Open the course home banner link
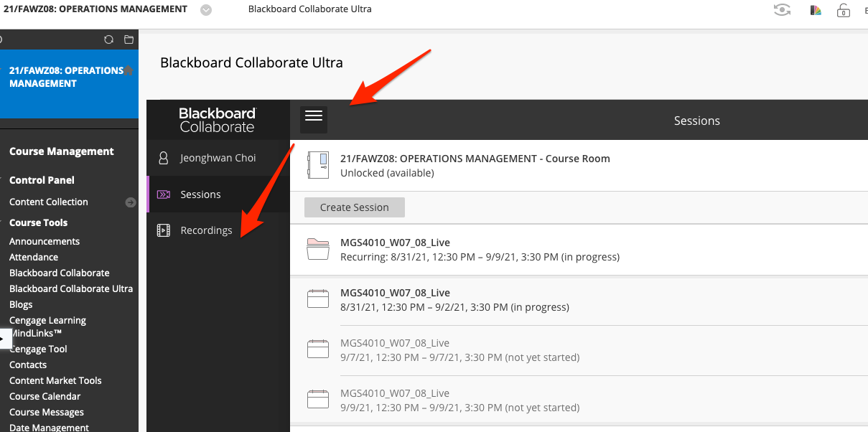The width and height of the screenshot is (868, 432). pyautogui.click(x=66, y=77)
